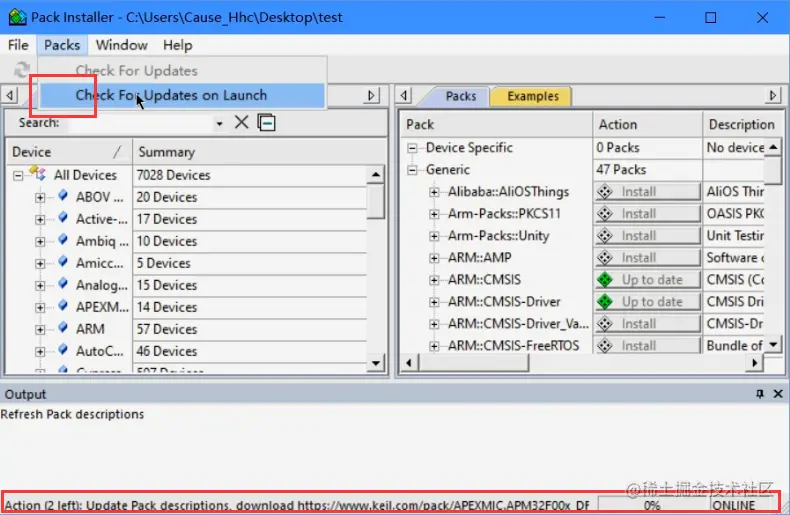
Task: Select the ARM 57 Devices row
Action: (x=186, y=330)
